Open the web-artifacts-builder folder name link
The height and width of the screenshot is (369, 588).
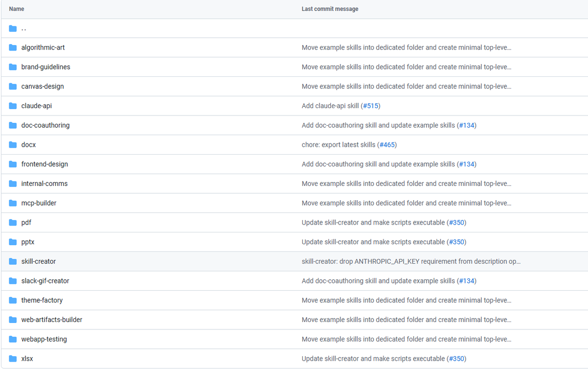pos(52,320)
